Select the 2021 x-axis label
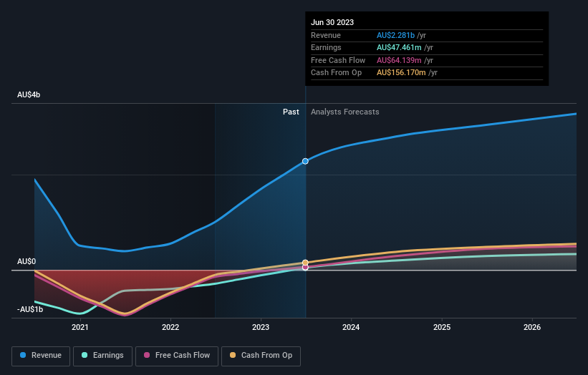 [x=80, y=328]
